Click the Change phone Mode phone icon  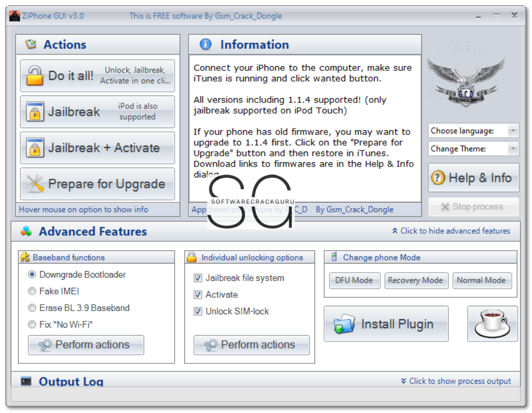pyautogui.click(x=334, y=257)
